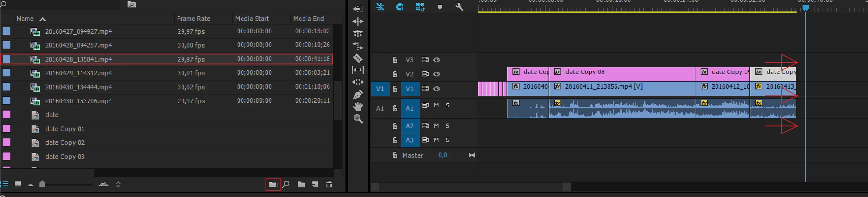Click the Master track expand meter icon
The width and height of the screenshot is (868, 197).
472,155
